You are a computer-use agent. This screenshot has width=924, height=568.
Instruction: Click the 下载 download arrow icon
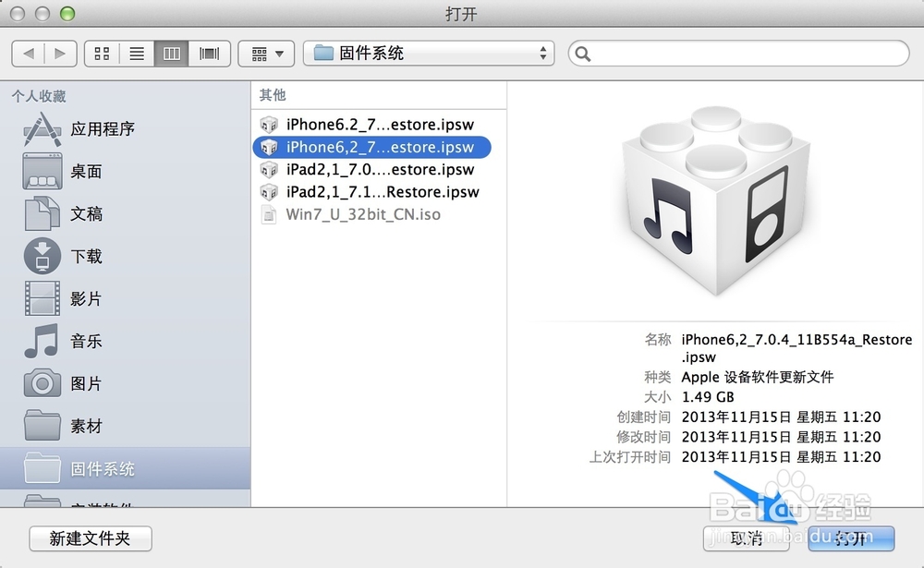tap(43, 256)
